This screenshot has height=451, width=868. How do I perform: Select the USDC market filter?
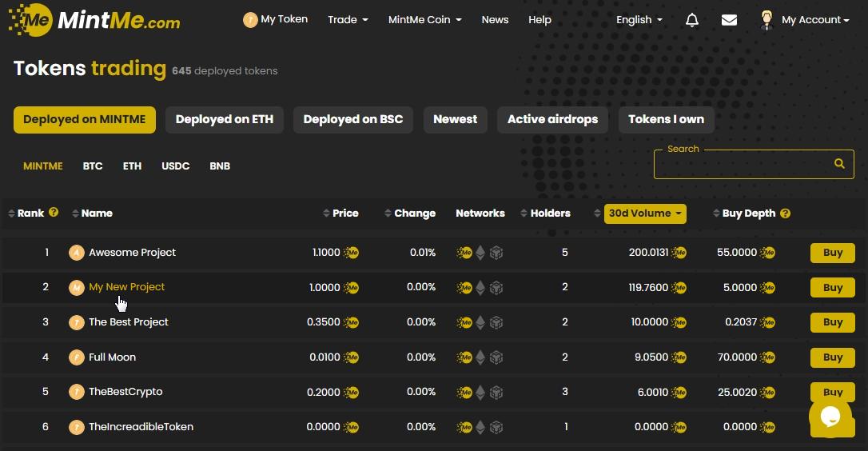click(176, 166)
